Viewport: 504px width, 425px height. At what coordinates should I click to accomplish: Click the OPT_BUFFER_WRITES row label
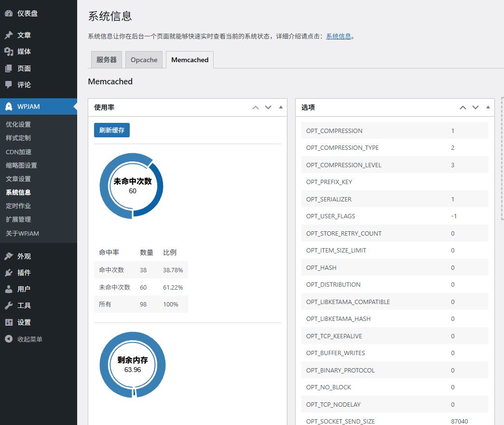point(336,353)
